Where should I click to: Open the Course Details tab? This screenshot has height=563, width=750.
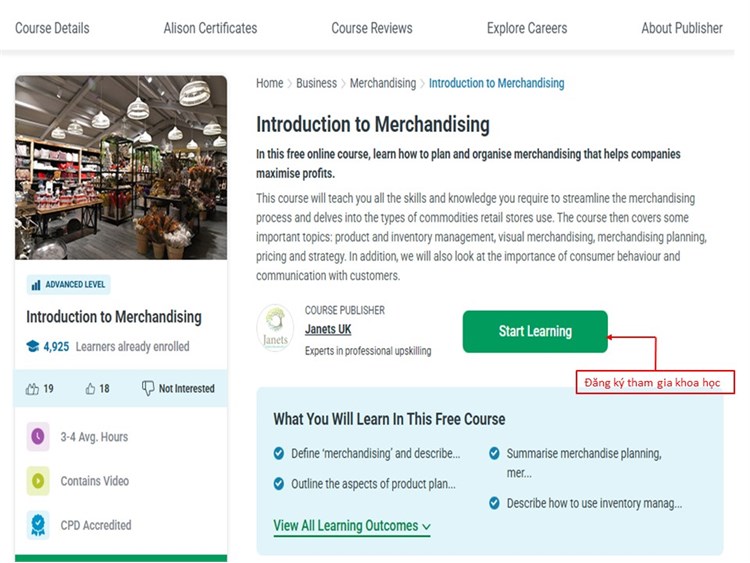(52, 28)
